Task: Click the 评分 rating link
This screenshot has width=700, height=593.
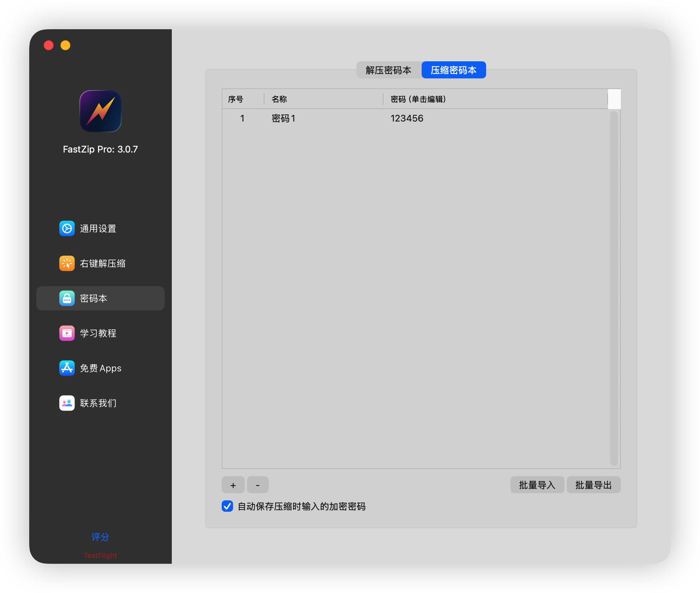Action: [100, 537]
